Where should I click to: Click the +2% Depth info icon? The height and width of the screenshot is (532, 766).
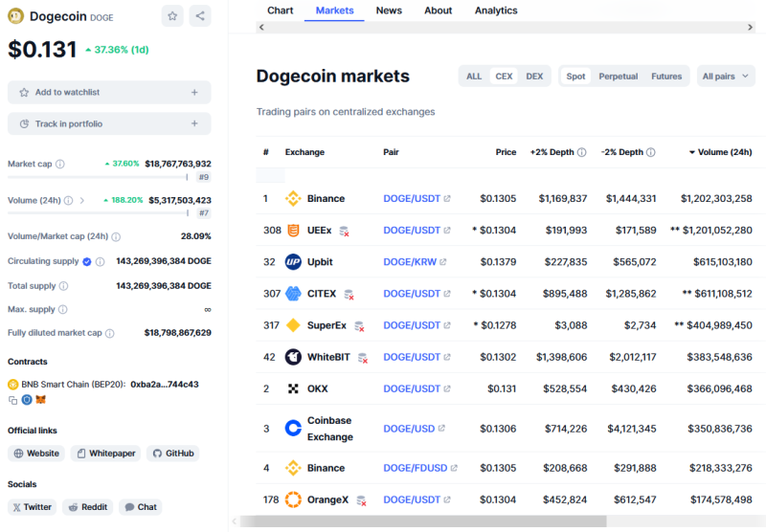point(582,152)
